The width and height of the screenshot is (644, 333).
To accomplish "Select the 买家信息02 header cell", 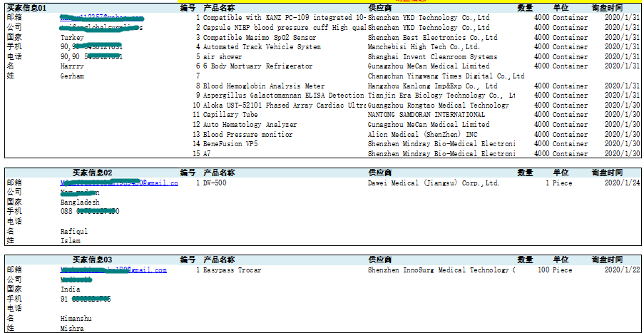I will pyautogui.click(x=92, y=173).
